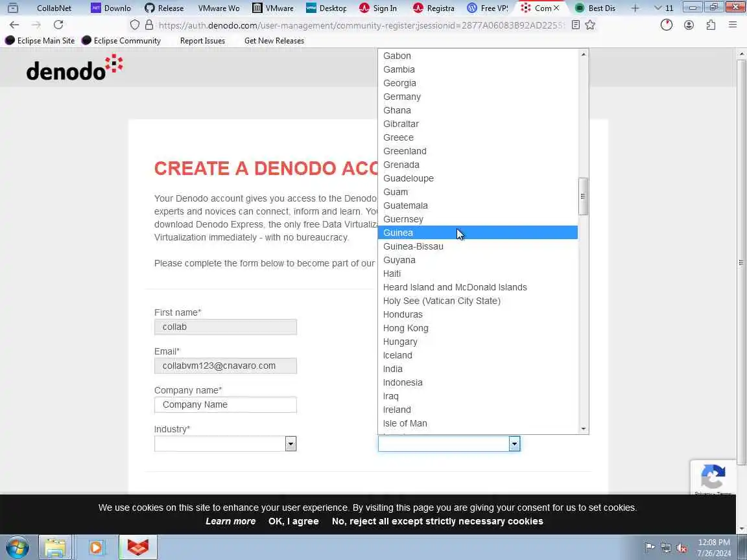Open Report Issues bookmark
Viewport: 747px width, 560px height.
pos(202,40)
